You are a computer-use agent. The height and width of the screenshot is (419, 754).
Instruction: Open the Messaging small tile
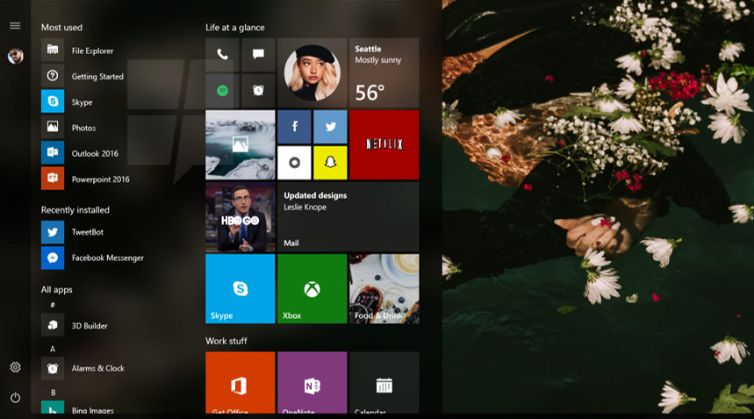pos(258,54)
